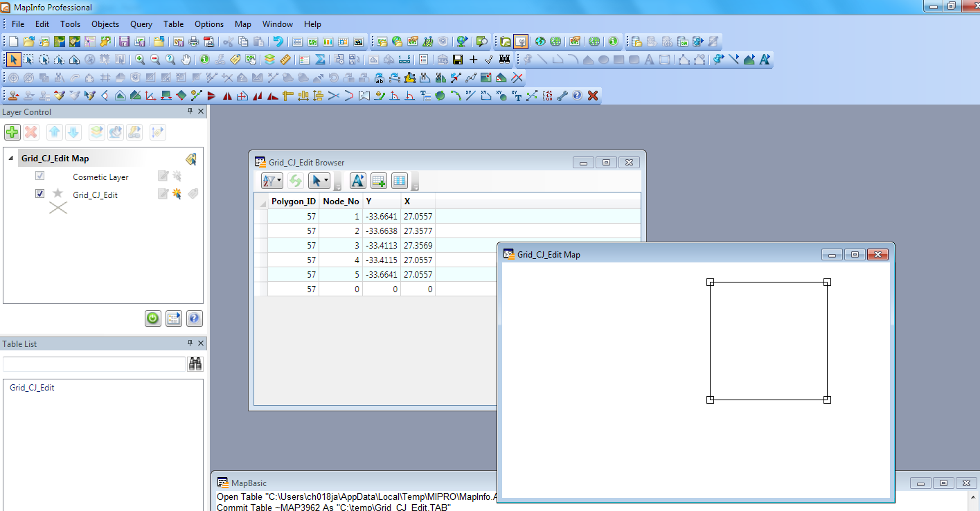Viewport: 980px width, 511px height.
Task: Uncheck the Grid_CJ_Edit layer visibility checkbox
Action: [x=40, y=194]
